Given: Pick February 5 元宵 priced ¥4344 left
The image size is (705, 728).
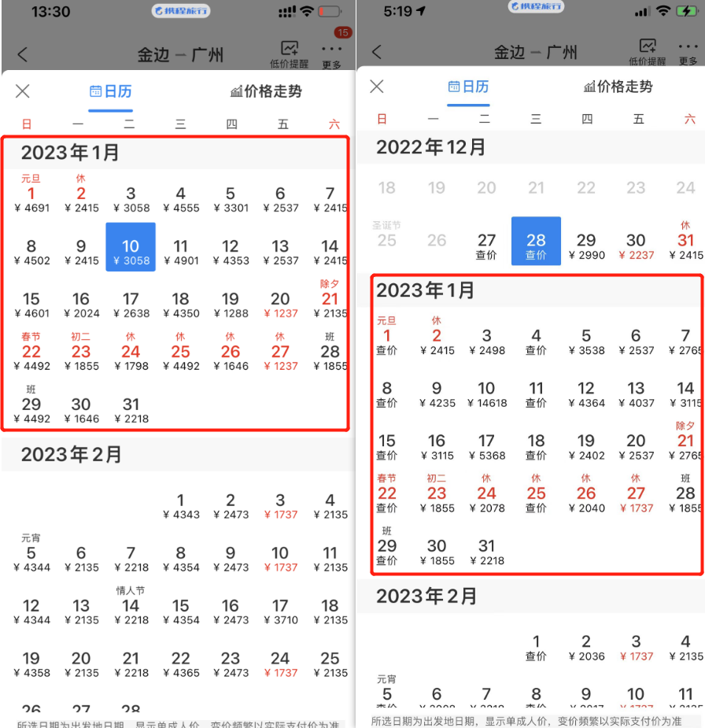Looking at the screenshot, I should click(31, 553).
